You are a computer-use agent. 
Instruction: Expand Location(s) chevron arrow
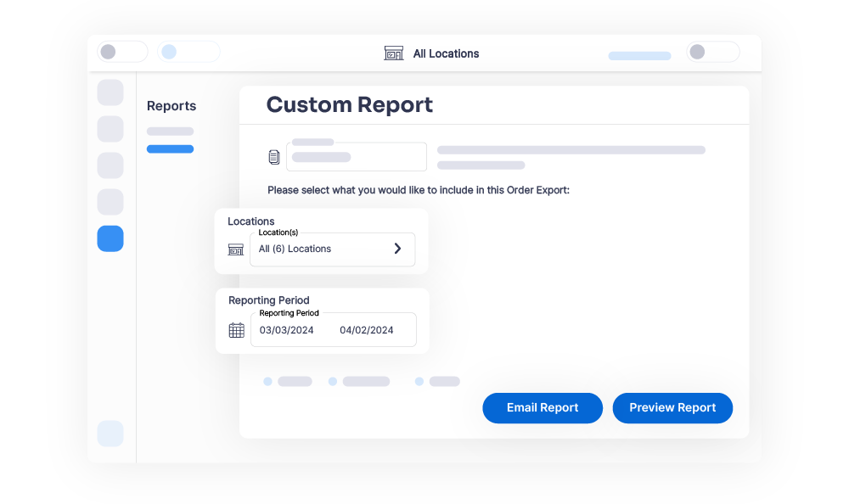(x=397, y=249)
